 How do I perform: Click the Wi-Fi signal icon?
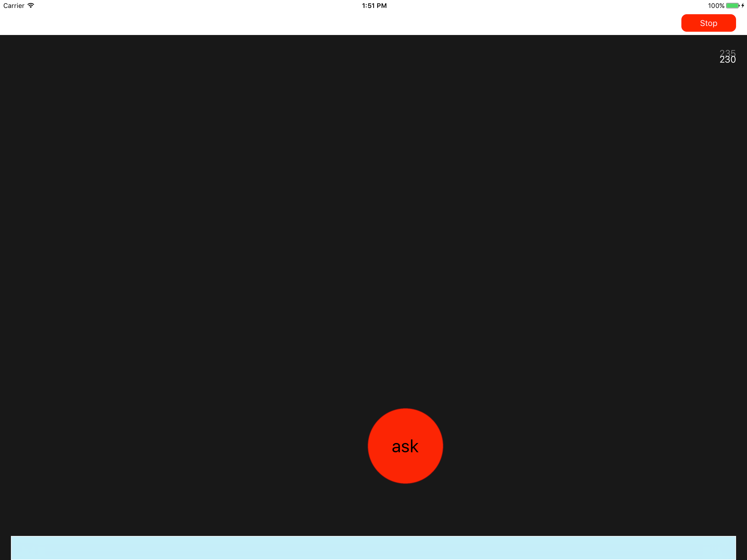click(31, 5)
